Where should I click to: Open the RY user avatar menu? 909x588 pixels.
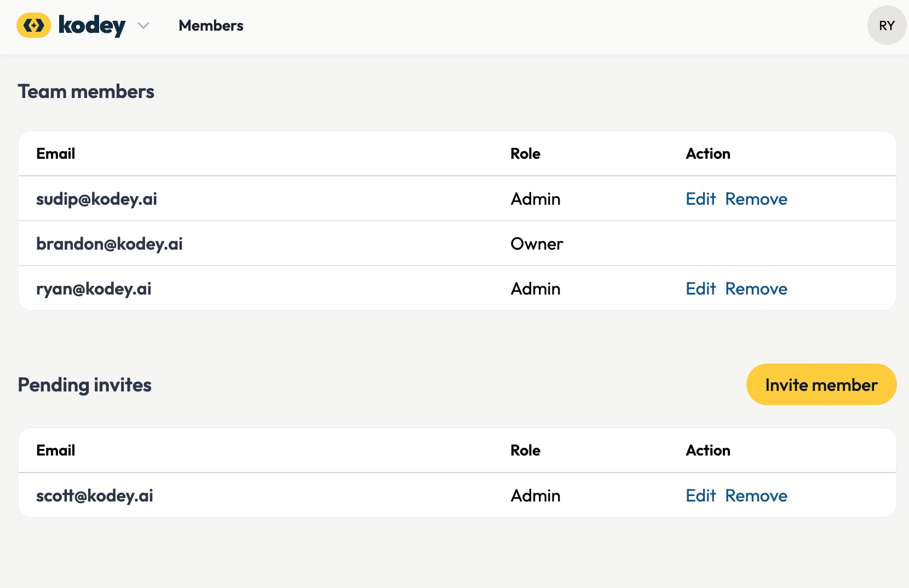point(887,25)
